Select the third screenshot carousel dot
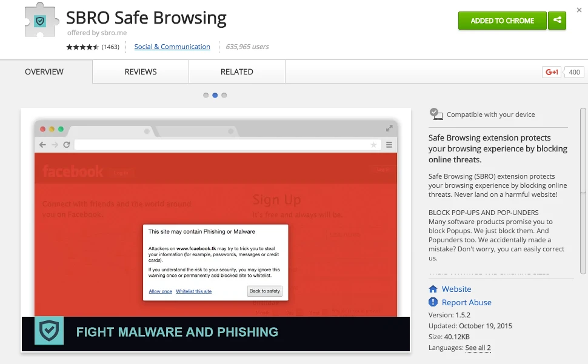Image resolution: width=588 pixels, height=364 pixels. [224, 95]
